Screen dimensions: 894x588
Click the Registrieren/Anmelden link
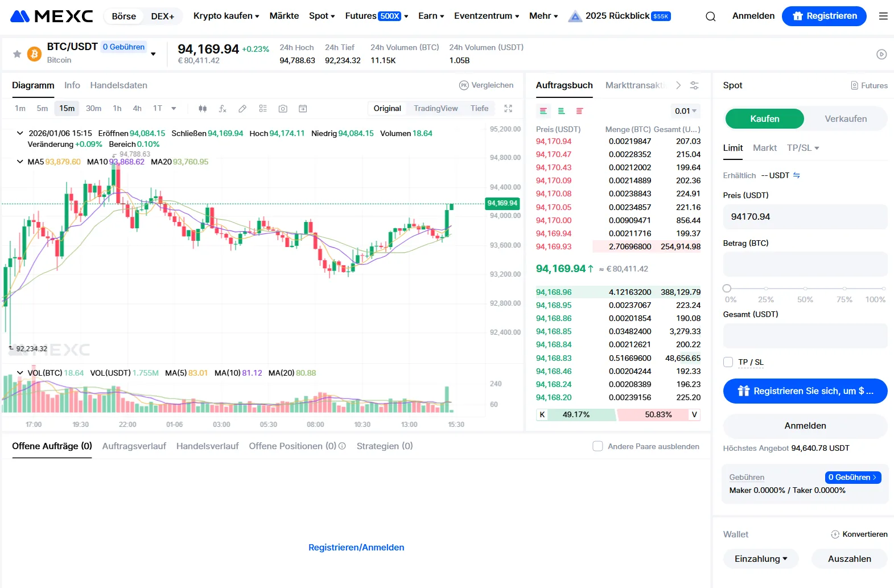click(356, 548)
